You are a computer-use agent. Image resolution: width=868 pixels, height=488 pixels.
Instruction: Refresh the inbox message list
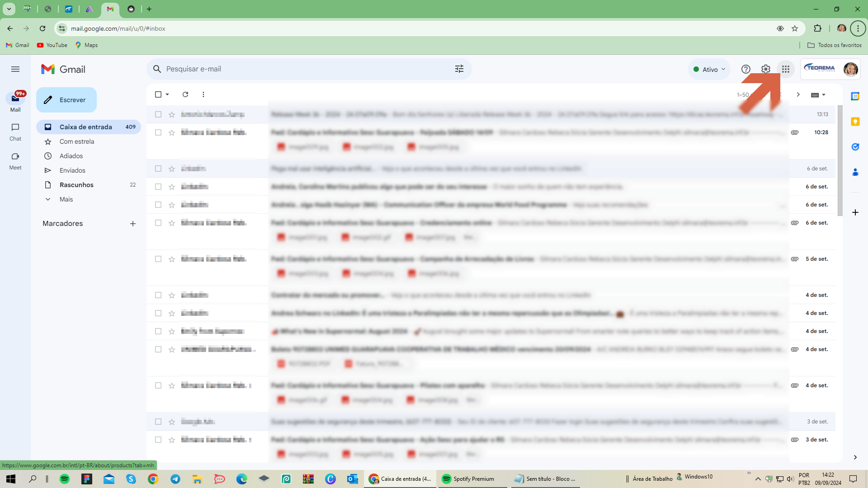click(185, 94)
